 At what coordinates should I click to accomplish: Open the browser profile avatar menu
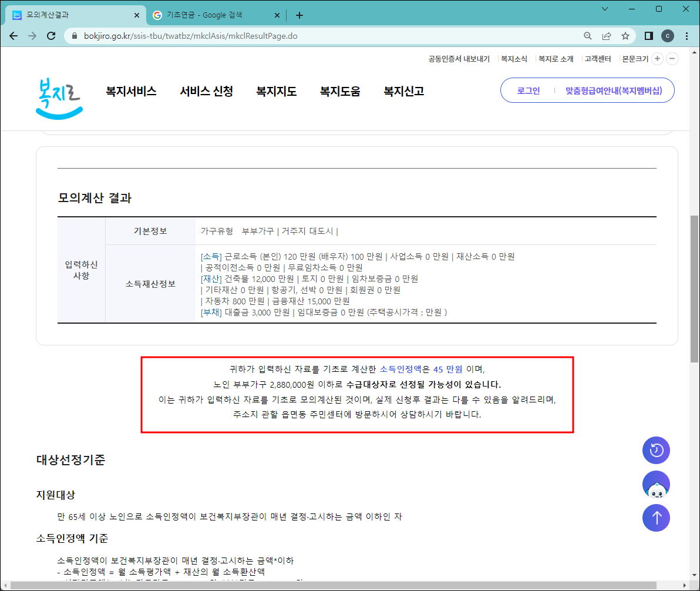point(667,36)
